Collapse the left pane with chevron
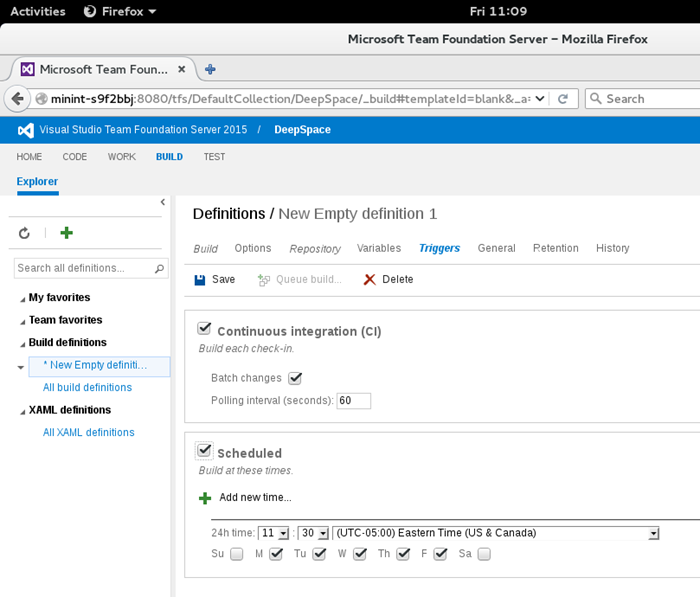The image size is (700, 597). 163,202
